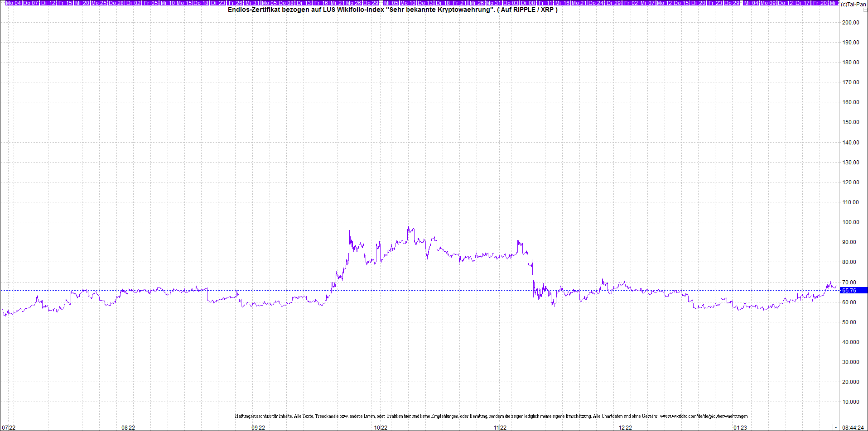Click the 'Di 29' date header cell

(x=614, y=3)
